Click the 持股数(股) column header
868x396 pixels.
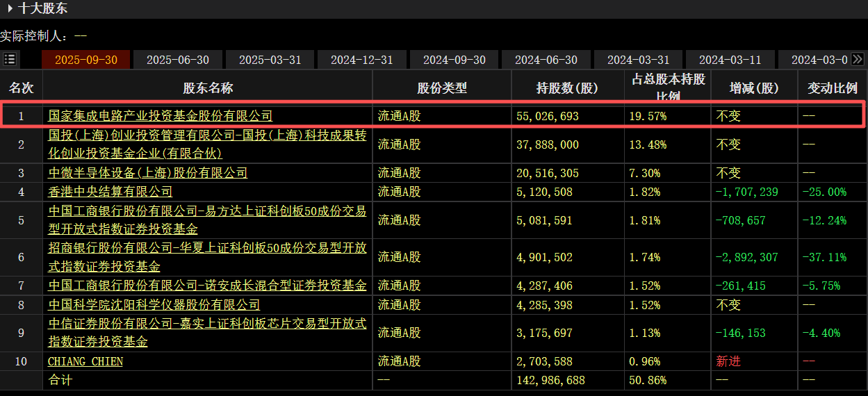pos(567,88)
